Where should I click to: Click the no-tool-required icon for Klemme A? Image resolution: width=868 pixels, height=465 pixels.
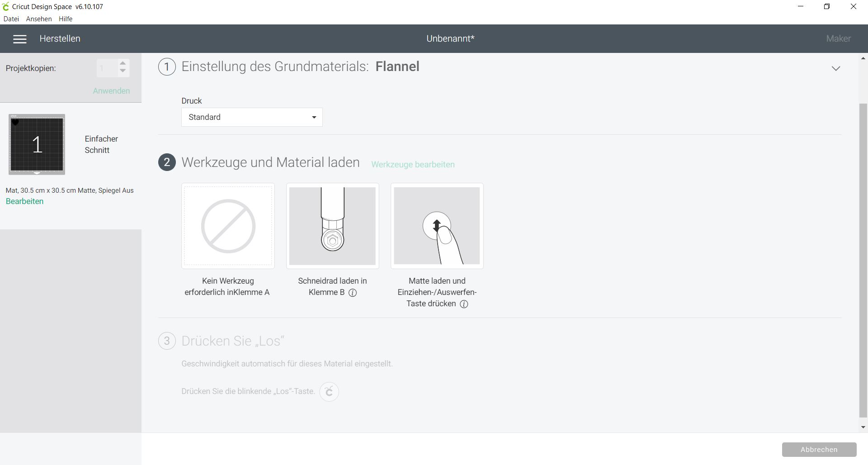228,226
